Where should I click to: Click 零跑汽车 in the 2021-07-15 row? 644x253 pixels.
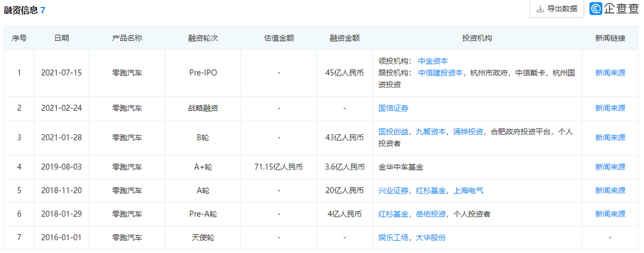[x=127, y=73]
